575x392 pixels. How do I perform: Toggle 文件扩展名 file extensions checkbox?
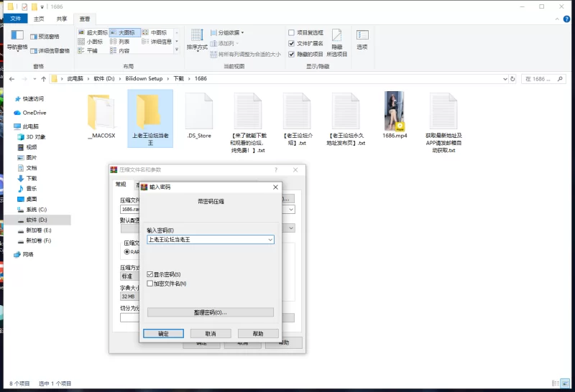point(291,43)
